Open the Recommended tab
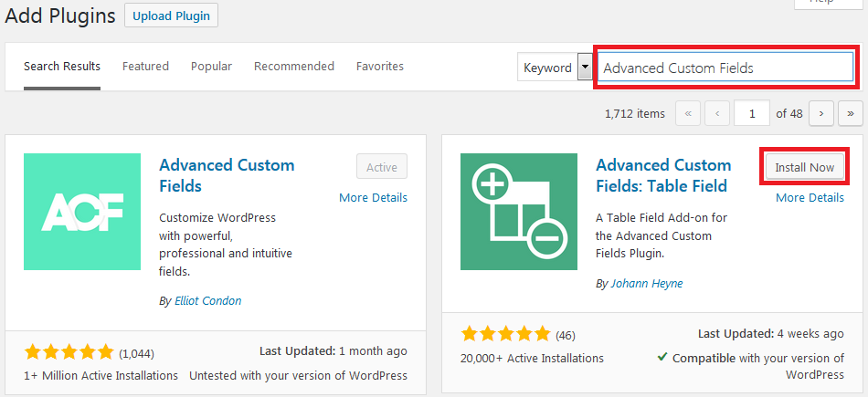The width and height of the screenshot is (868, 397). (294, 67)
